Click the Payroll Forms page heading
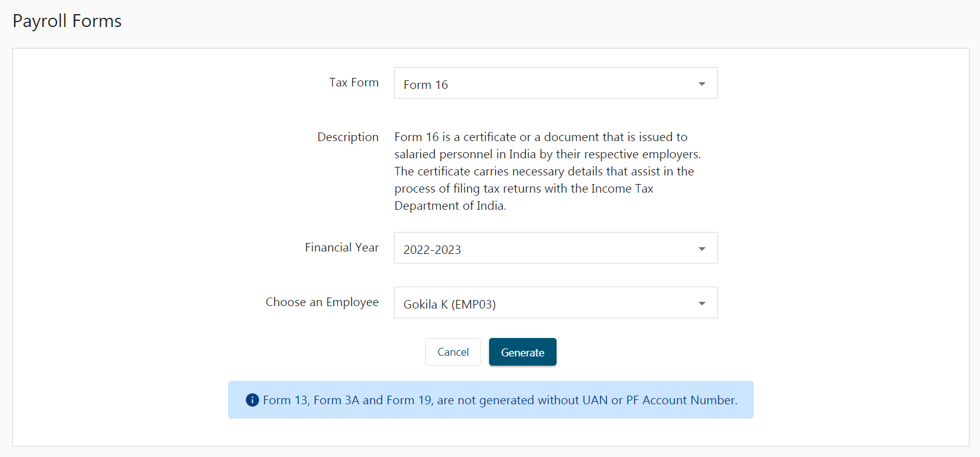This screenshot has height=457, width=980. point(67,21)
